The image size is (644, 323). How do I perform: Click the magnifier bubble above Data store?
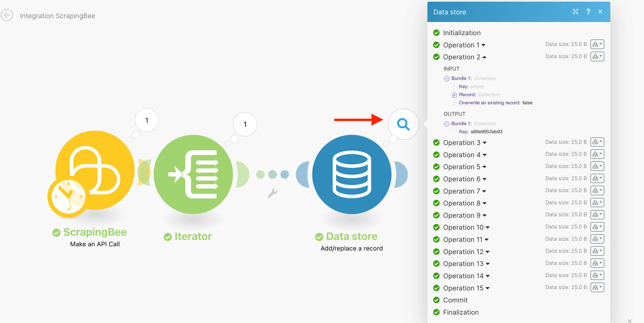(x=403, y=124)
